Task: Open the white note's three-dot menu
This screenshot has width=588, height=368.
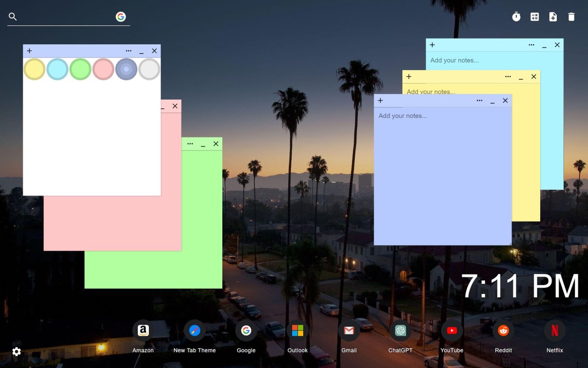Action: pos(129,51)
